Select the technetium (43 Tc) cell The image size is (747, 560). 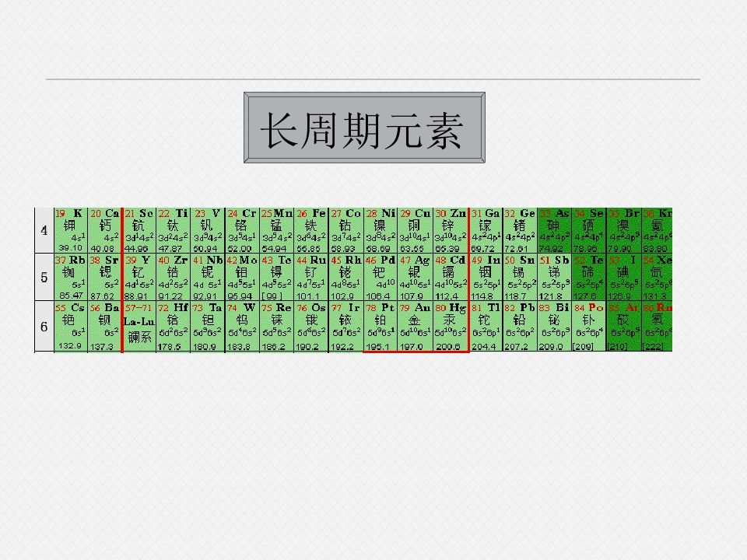tap(276, 277)
